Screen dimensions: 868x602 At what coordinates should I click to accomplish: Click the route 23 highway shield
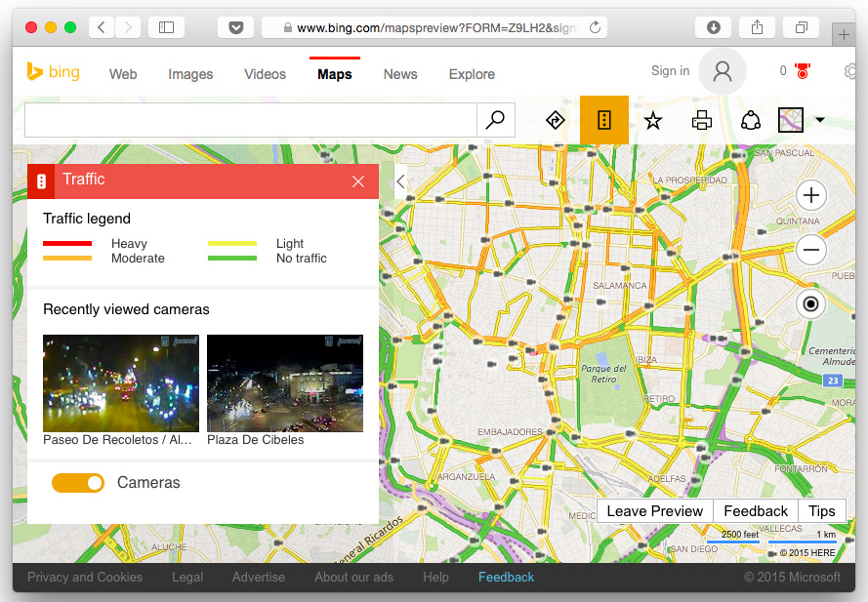click(x=833, y=381)
